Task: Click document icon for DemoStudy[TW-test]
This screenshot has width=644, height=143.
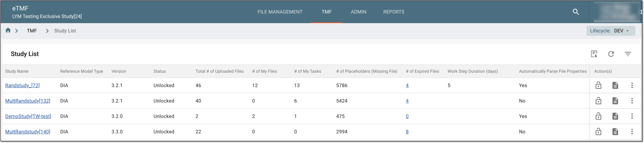Action: [x=615, y=116]
